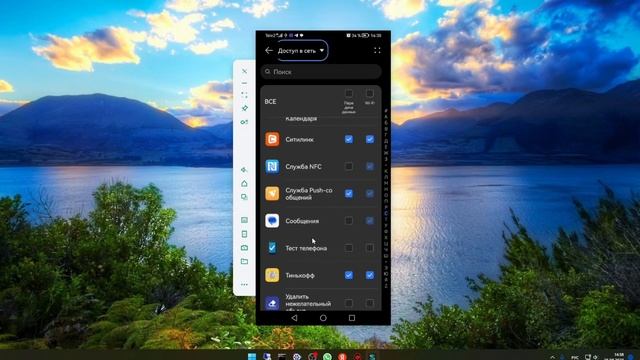Click the Тест телефона app icon

click(272, 248)
